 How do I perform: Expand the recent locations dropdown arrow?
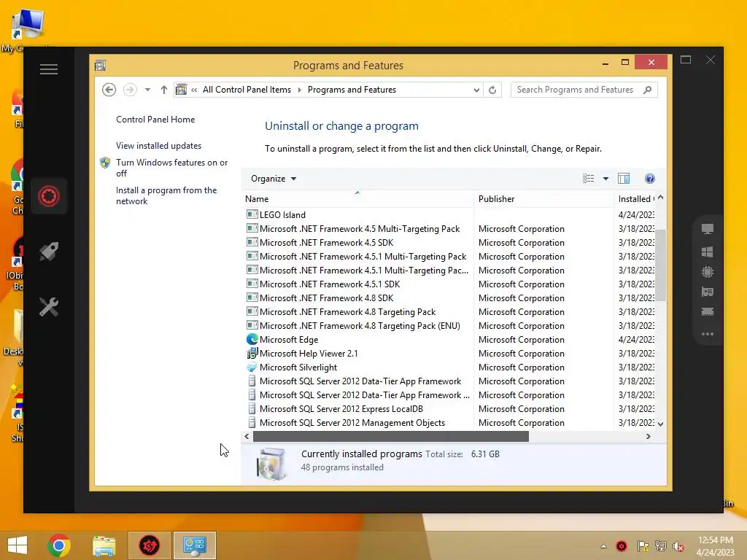coord(147,90)
